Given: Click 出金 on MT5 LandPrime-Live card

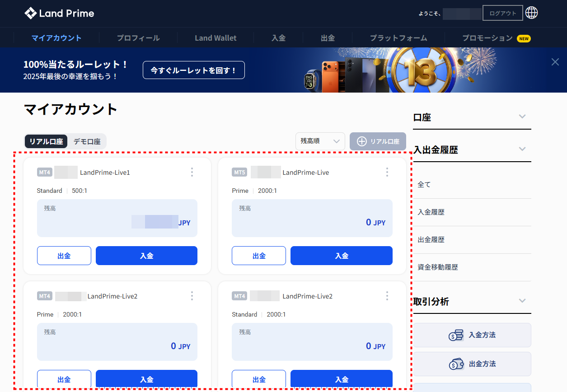Looking at the screenshot, I should 259,256.
